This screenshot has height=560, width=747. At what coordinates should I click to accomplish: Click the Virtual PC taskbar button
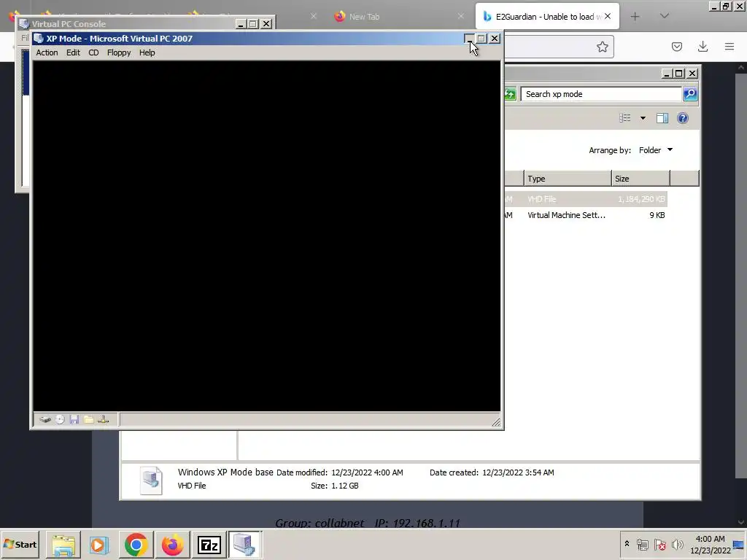pyautogui.click(x=244, y=545)
